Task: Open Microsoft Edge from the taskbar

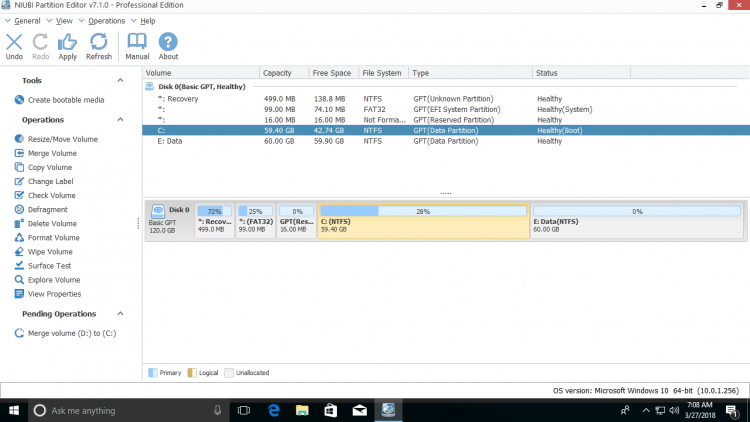Action: 274,411
